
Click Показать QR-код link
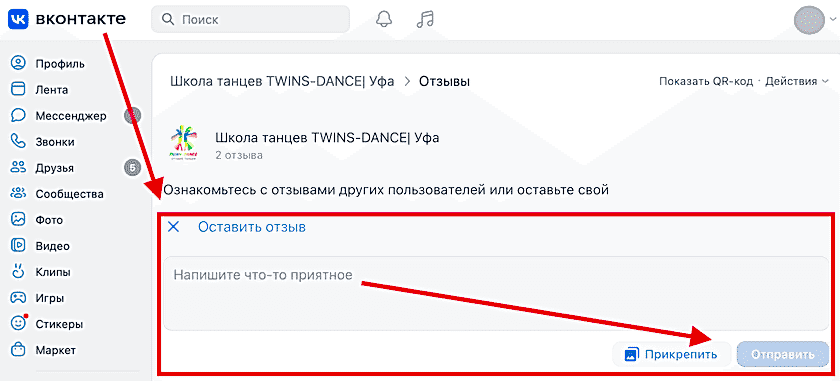click(x=706, y=81)
